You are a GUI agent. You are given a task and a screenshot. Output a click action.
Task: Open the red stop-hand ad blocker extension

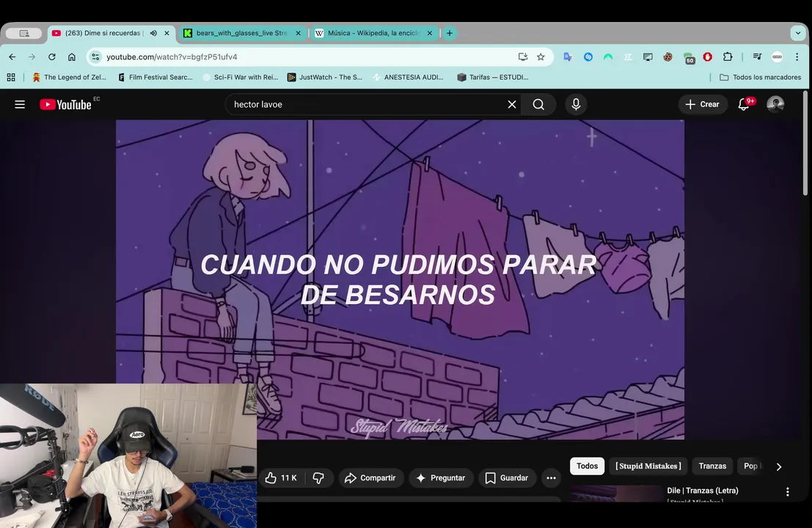coord(707,57)
